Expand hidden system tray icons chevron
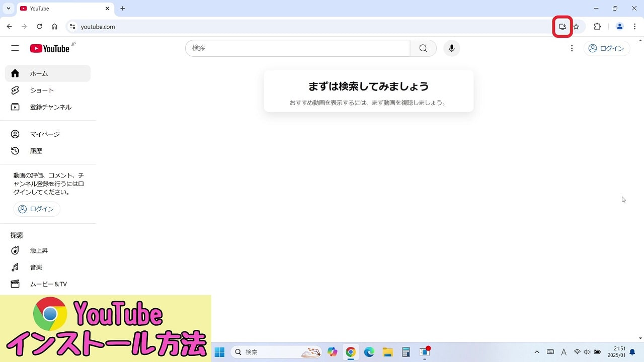This screenshot has height=362, width=644. click(x=537, y=352)
